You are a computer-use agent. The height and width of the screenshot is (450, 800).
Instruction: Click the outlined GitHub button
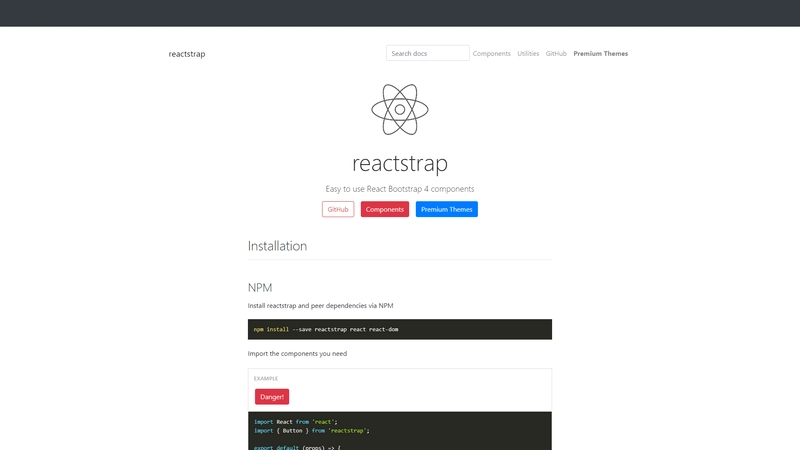coord(338,209)
